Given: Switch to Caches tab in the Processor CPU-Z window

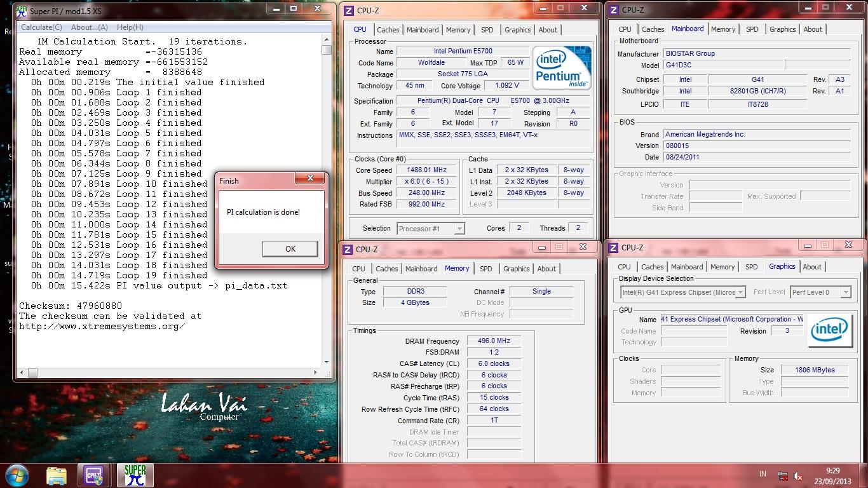Looking at the screenshot, I should pyautogui.click(x=388, y=30).
